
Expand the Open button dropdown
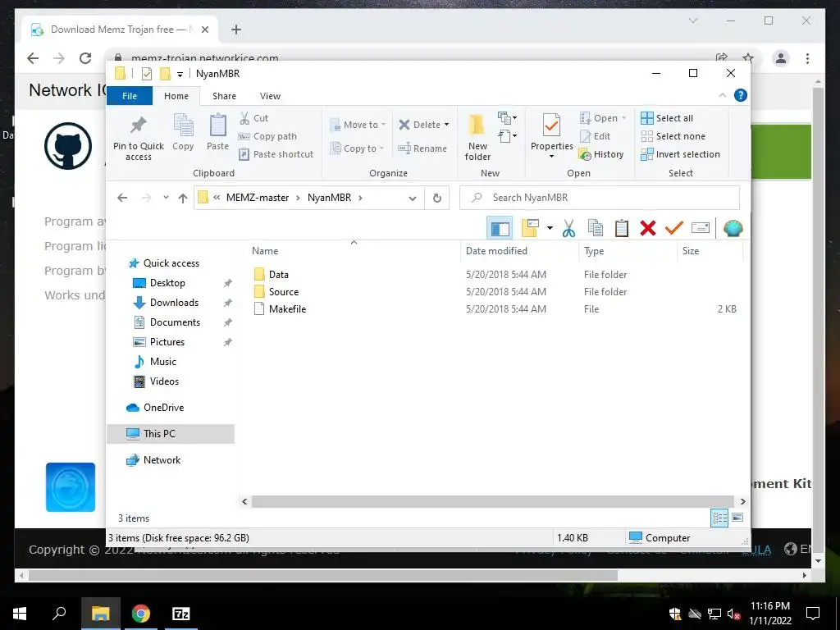tap(623, 118)
